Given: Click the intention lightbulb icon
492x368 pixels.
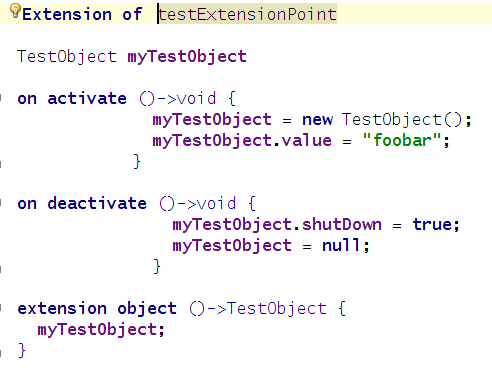Looking at the screenshot, I should (15, 11).
